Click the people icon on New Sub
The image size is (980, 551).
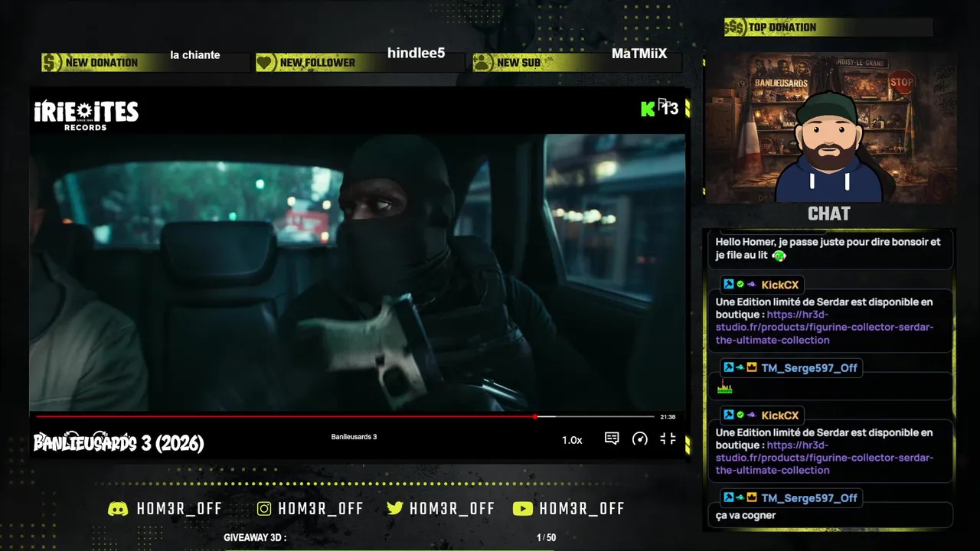(482, 63)
